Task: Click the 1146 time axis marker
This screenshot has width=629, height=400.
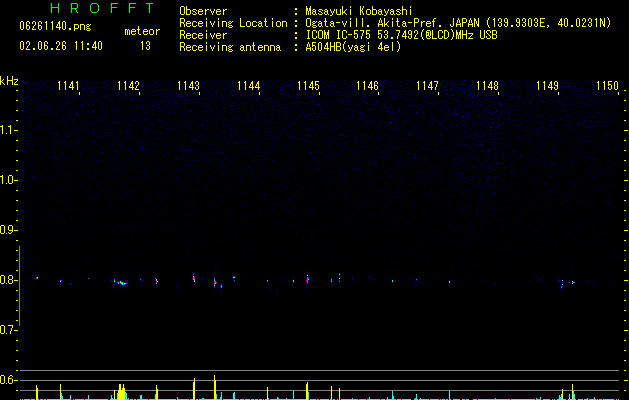Action: click(x=367, y=85)
